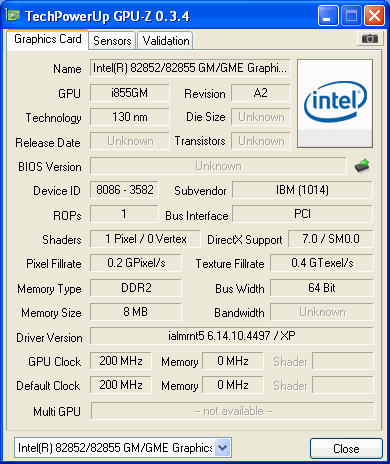Click the Bus Width field showing 64 Bit
The height and width of the screenshot is (464, 390).
click(x=322, y=288)
